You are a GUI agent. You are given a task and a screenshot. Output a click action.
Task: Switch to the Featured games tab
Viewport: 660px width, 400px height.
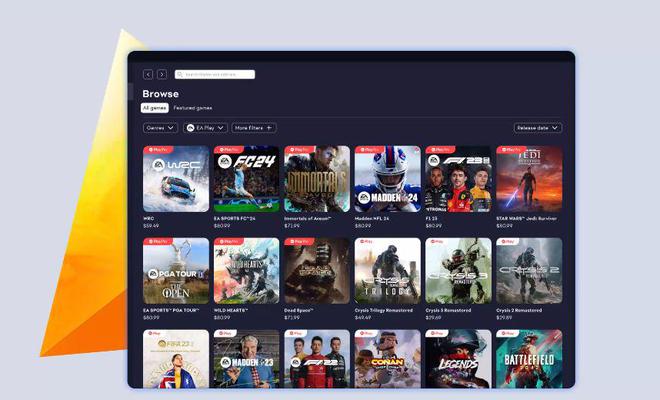click(193, 108)
